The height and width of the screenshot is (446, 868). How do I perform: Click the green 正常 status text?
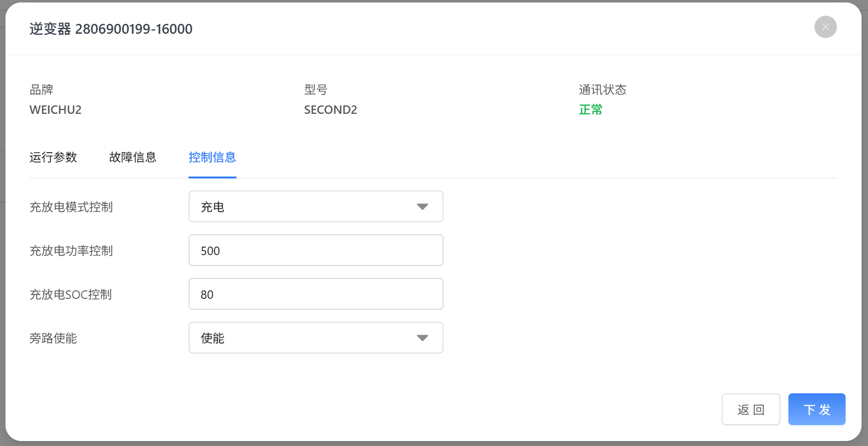[591, 110]
